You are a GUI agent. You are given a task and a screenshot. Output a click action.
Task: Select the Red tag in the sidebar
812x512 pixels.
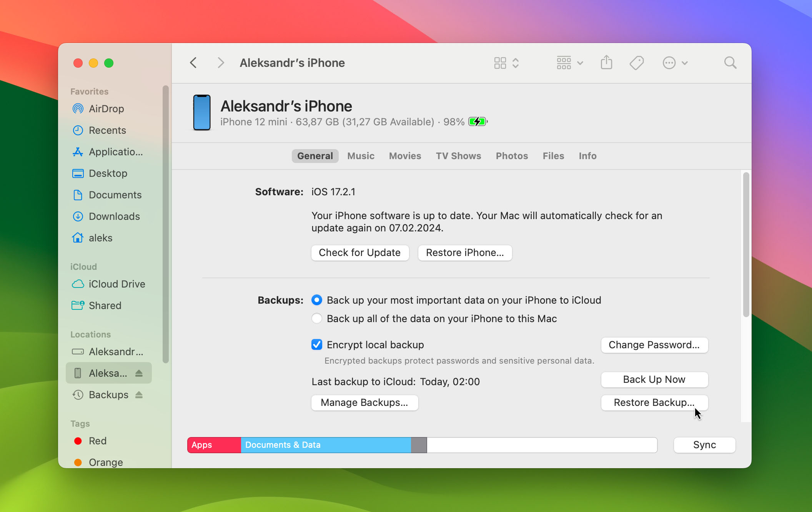pyautogui.click(x=98, y=441)
